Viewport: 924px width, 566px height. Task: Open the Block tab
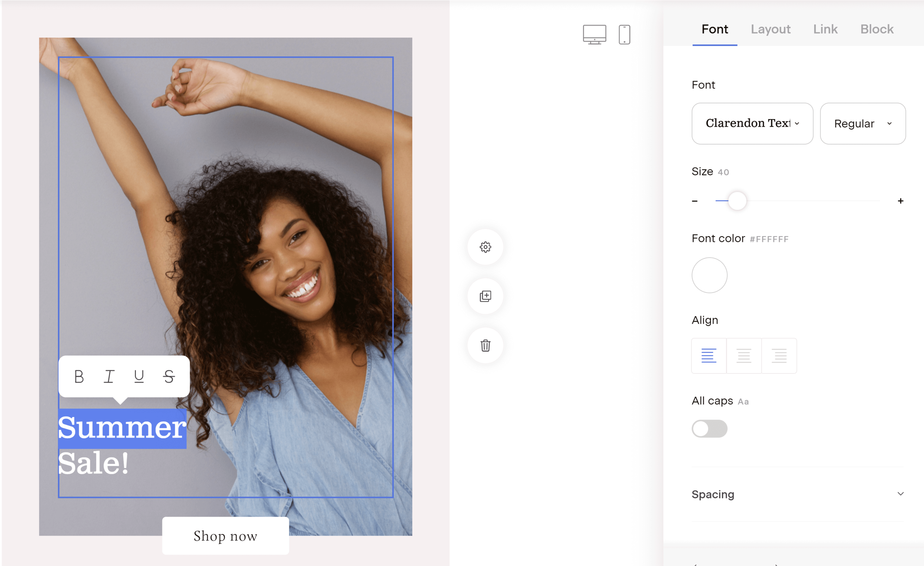[876, 29]
